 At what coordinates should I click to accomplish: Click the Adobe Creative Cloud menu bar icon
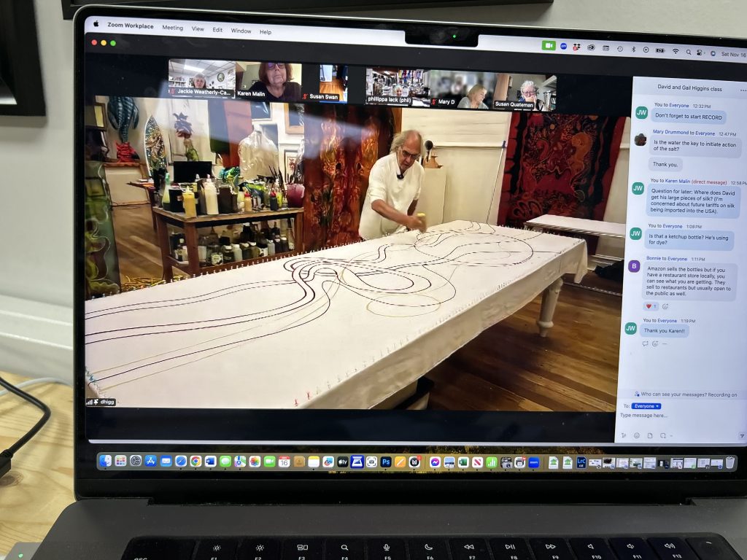pyautogui.click(x=590, y=47)
